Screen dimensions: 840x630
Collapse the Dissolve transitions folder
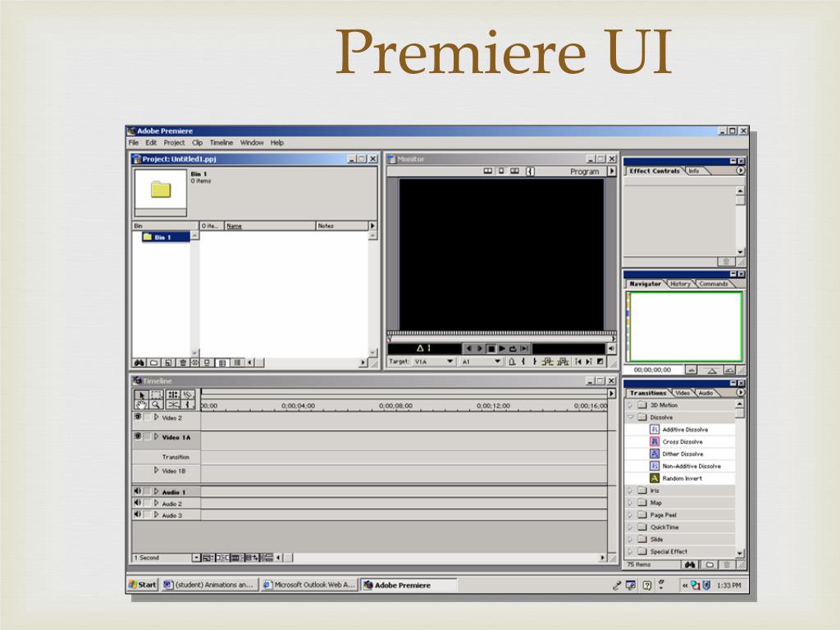(631, 417)
